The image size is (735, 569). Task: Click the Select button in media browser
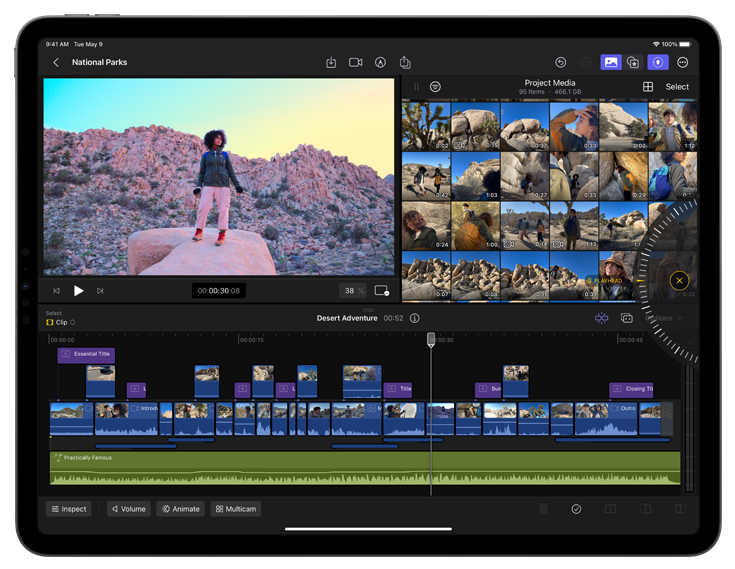(677, 87)
